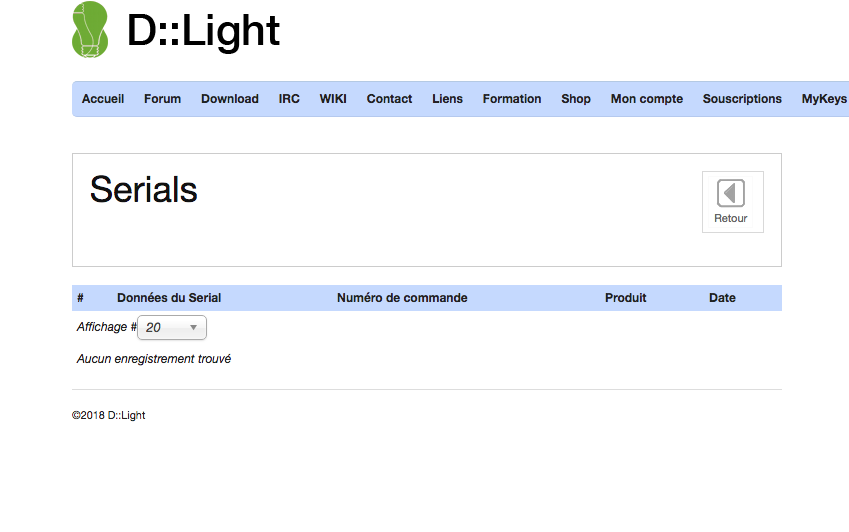Open the Contact page
Viewport: 849px width, 532px height.
(x=389, y=99)
